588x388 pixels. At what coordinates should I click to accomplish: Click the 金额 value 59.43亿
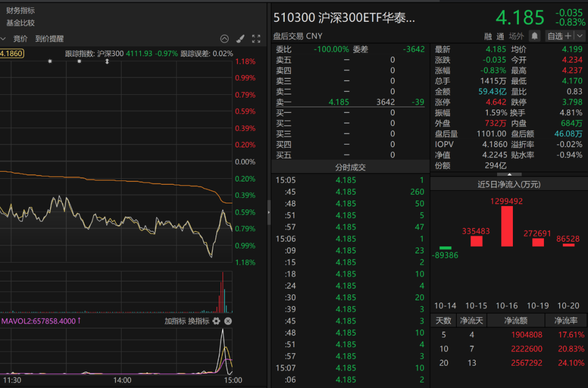(492, 92)
